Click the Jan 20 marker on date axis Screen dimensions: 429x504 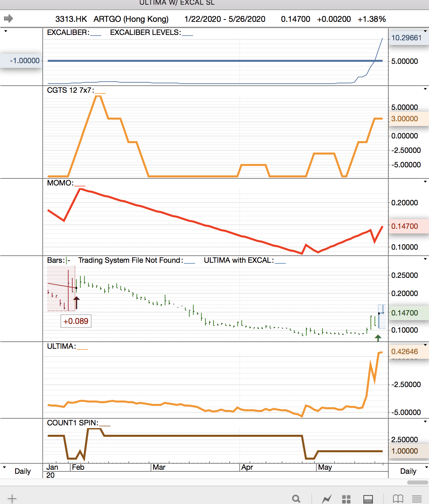click(x=52, y=471)
